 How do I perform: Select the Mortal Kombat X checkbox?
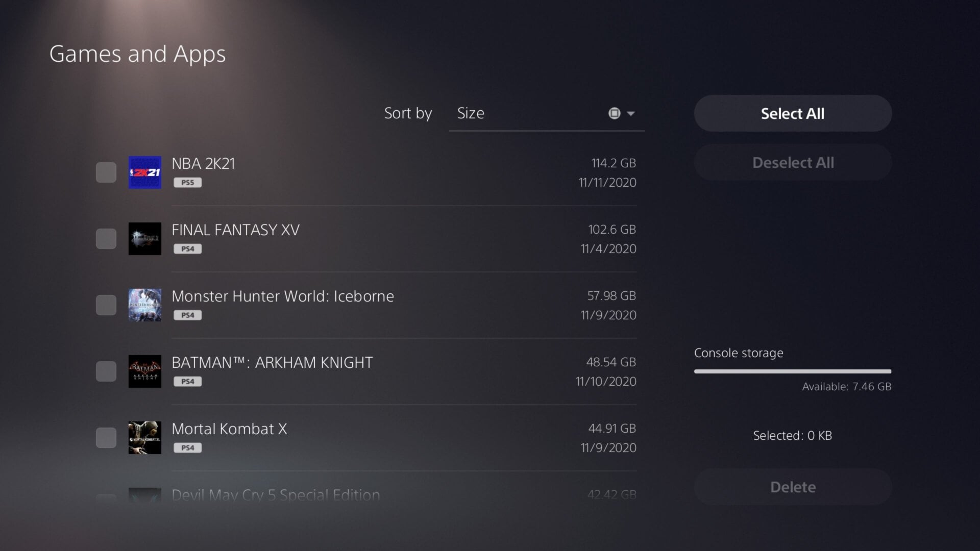tap(106, 438)
